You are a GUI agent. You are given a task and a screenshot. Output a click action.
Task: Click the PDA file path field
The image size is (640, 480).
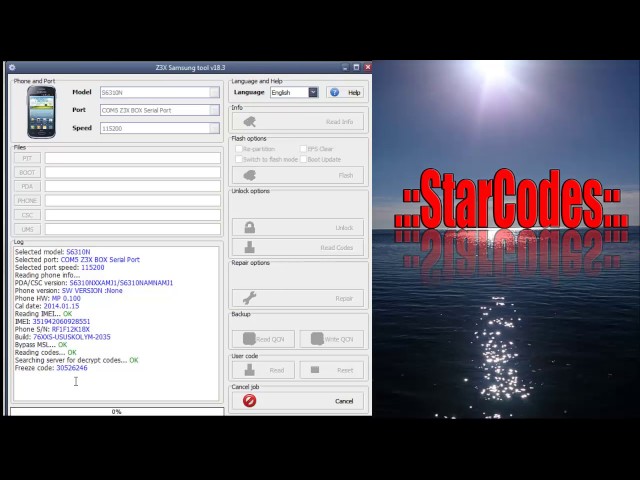[133, 187]
